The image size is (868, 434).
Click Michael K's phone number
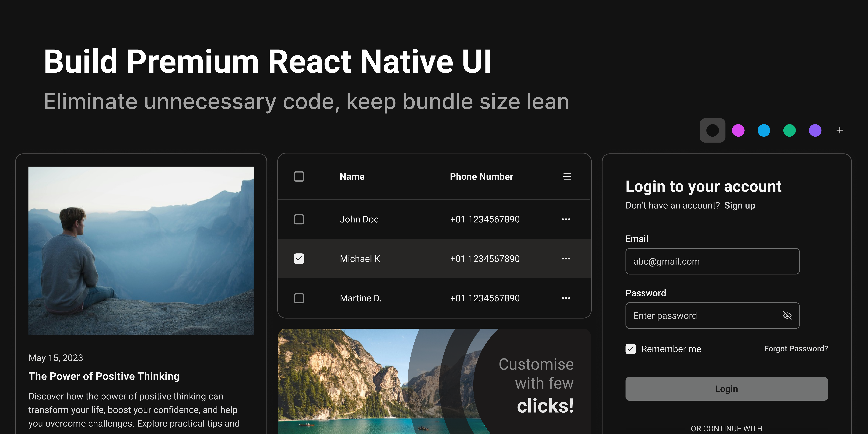point(485,259)
